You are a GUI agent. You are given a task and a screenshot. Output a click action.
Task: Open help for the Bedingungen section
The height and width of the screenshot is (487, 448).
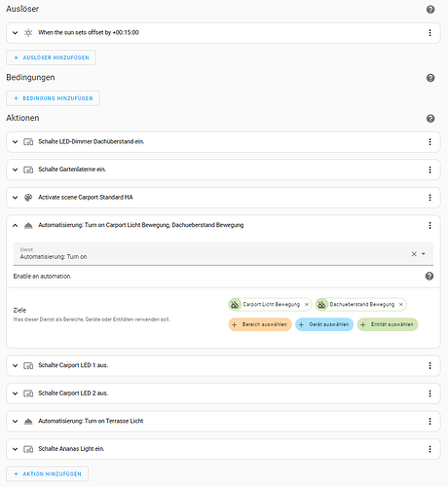[x=430, y=78]
